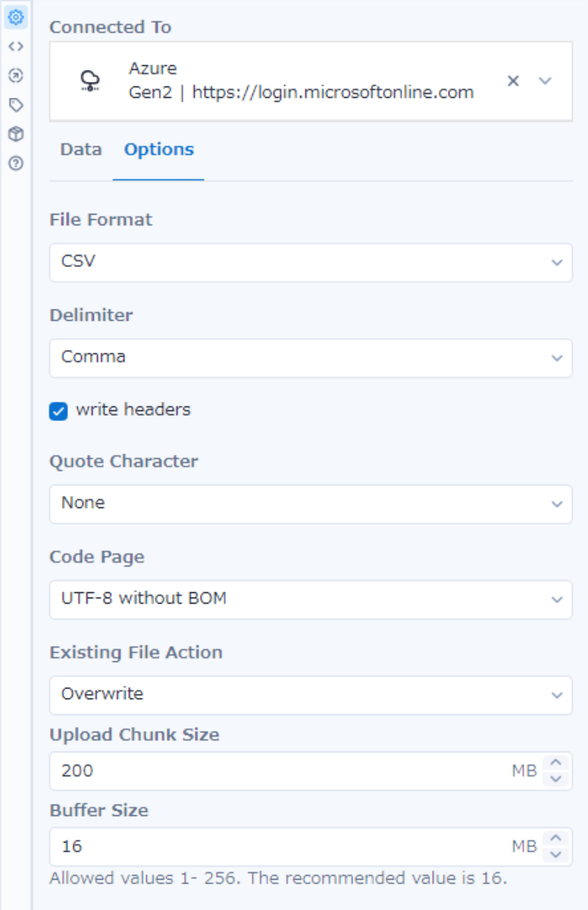Screen dimensions: 588x910
Task: Open the File Format dropdown
Action: [x=311, y=263]
